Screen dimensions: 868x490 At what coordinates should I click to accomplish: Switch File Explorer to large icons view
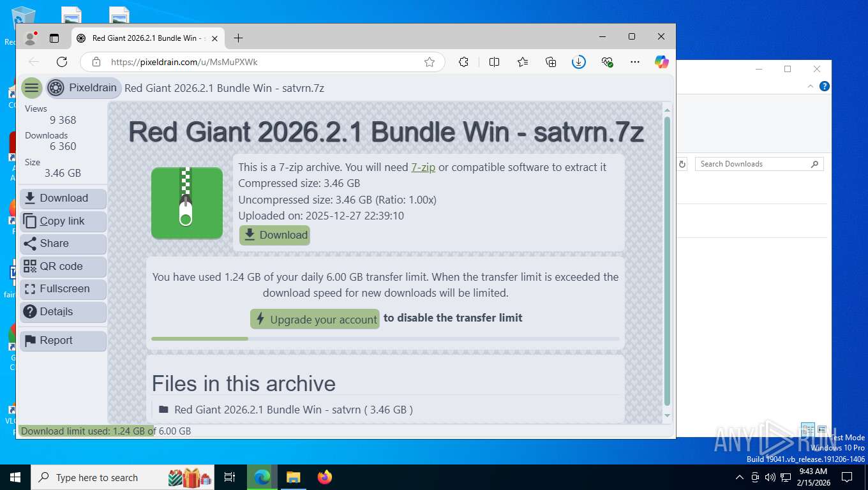[x=822, y=429]
